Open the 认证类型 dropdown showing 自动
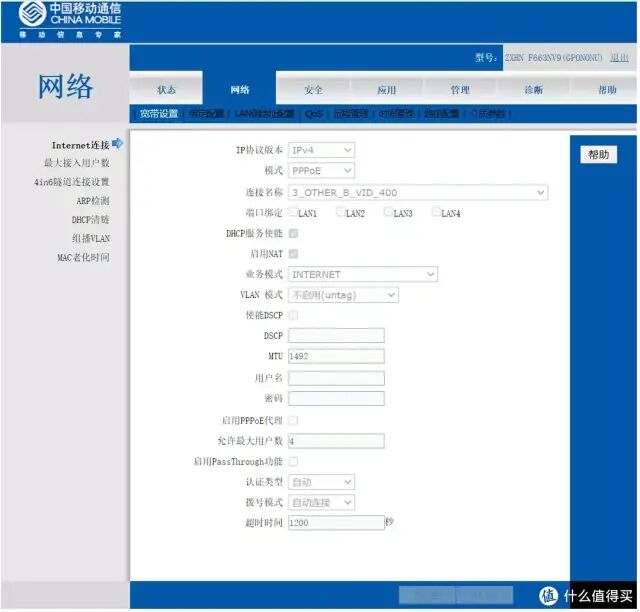640x612 pixels. tap(321, 482)
